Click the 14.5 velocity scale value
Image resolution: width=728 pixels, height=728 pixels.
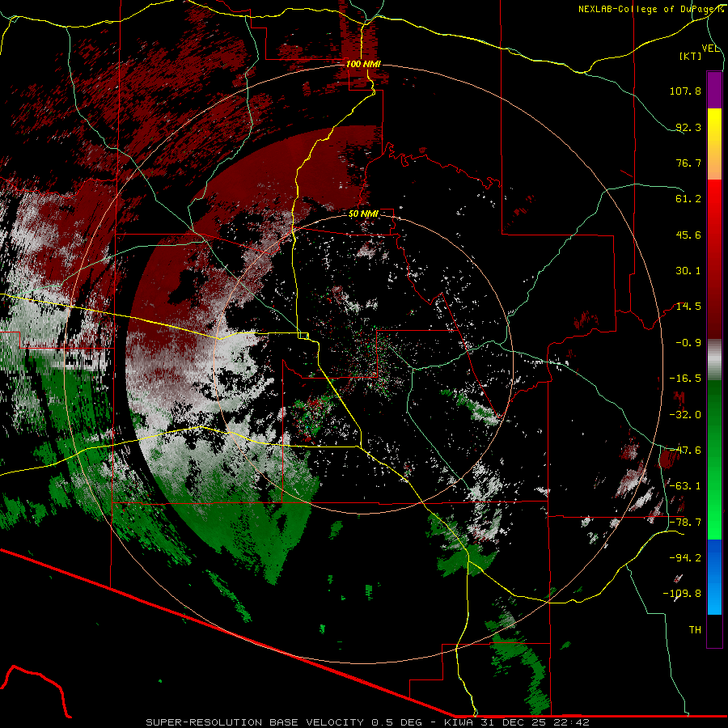(x=688, y=307)
